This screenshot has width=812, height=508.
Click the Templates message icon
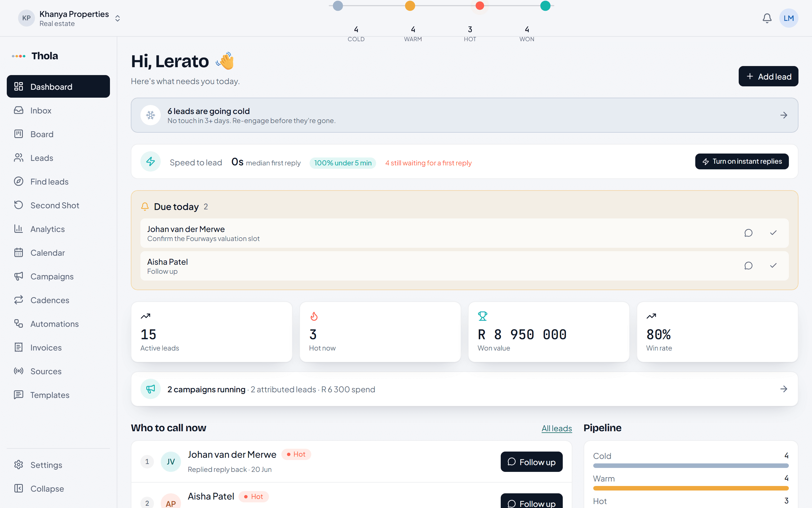tap(18, 395)
